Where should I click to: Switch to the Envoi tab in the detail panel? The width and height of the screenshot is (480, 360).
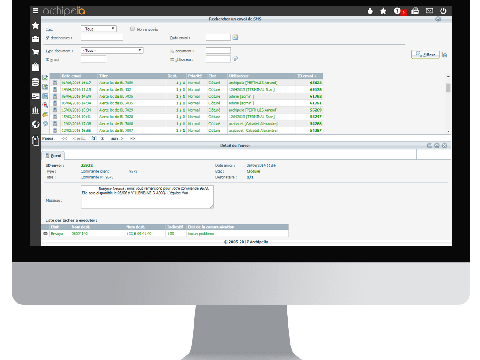click(x=54, y=156)
